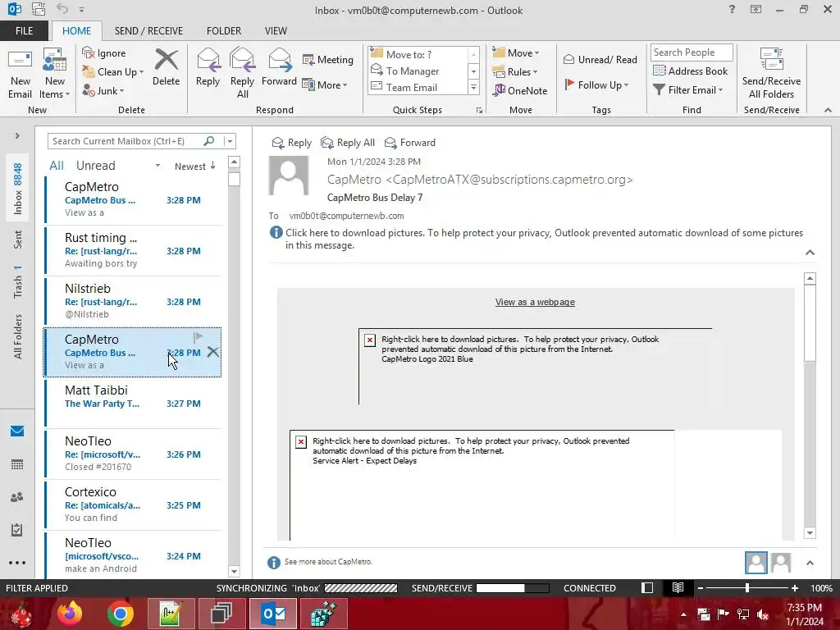Open the Rules dropdown
840x630 pixels.
coord(515,72)
